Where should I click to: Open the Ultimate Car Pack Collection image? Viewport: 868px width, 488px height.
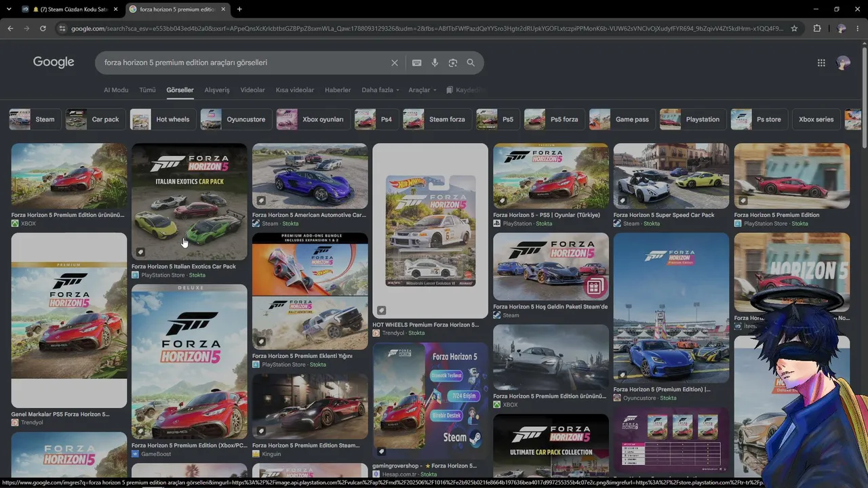551,446
